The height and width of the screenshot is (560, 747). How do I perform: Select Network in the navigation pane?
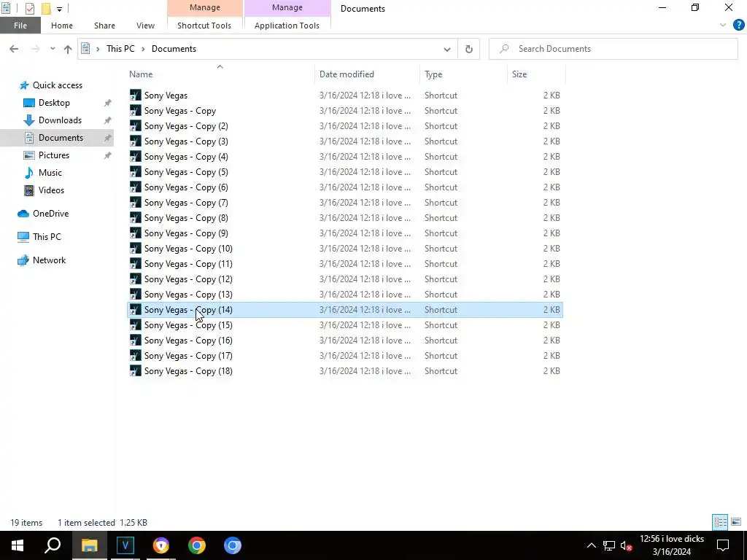49,260
